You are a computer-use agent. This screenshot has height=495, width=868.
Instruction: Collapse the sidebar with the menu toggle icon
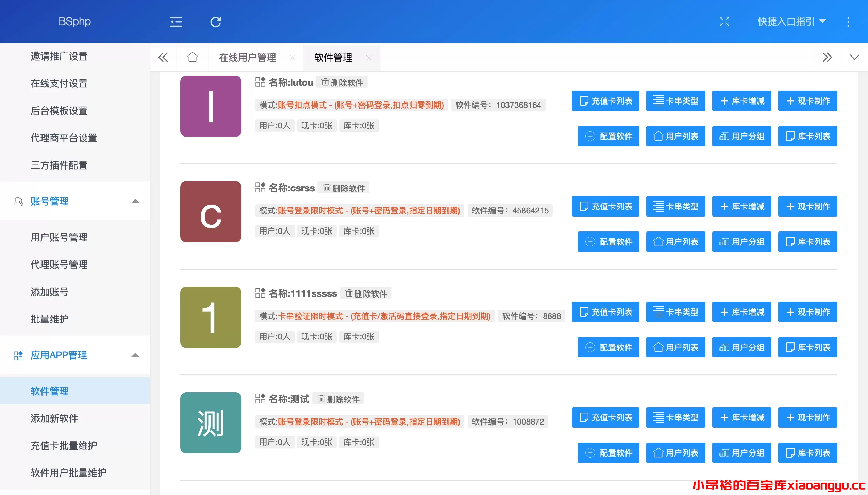[x=176, y=21]
